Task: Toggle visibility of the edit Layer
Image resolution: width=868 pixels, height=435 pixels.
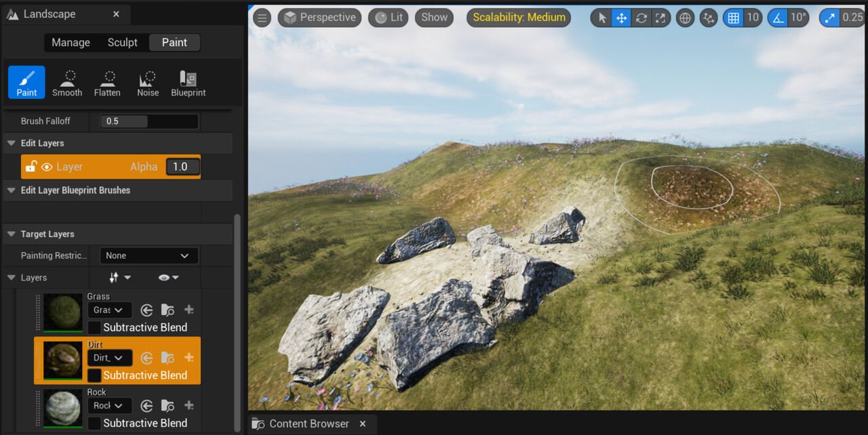Action: point(46,166)
